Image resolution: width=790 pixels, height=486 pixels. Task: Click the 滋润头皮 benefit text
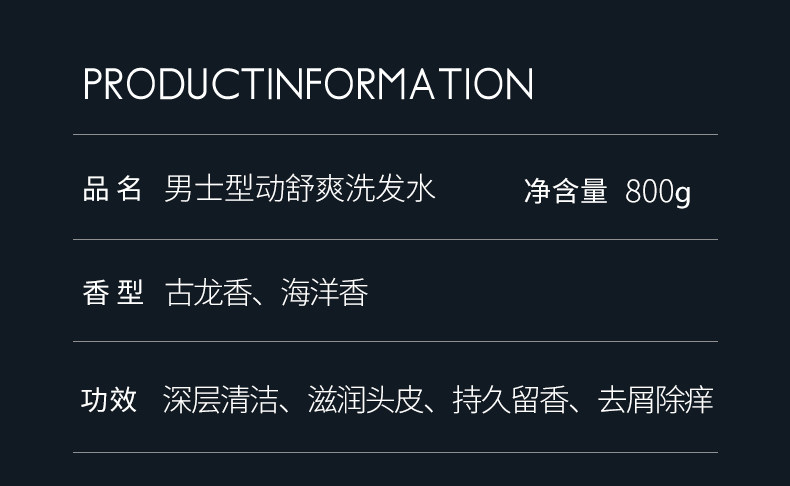coord(365,401)
